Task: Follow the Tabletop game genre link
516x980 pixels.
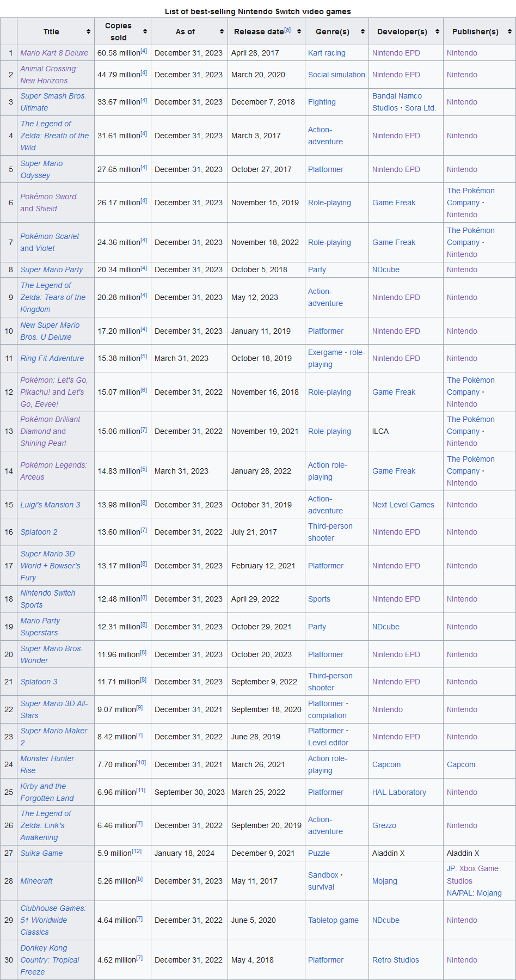Action: (x=333, y=920)
